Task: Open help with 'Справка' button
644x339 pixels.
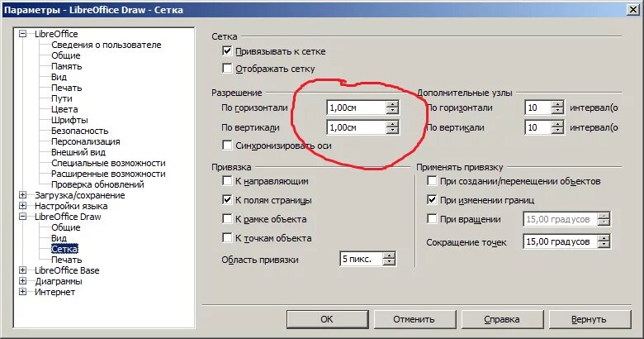Action: click(502, 319)
